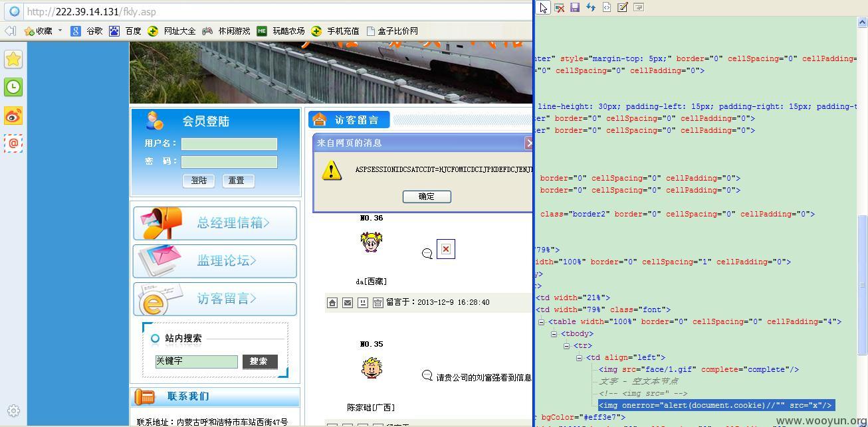Open the favorites star in the browser sidebar
This screenshot has width=868, height=427.
point(13,59)
